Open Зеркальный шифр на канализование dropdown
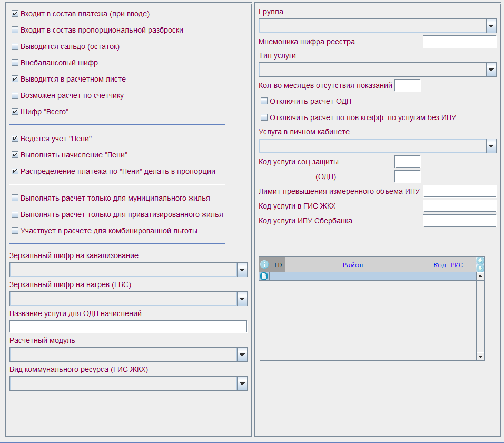The height and width of the screenshot is (443, 504). coord(242,270)
